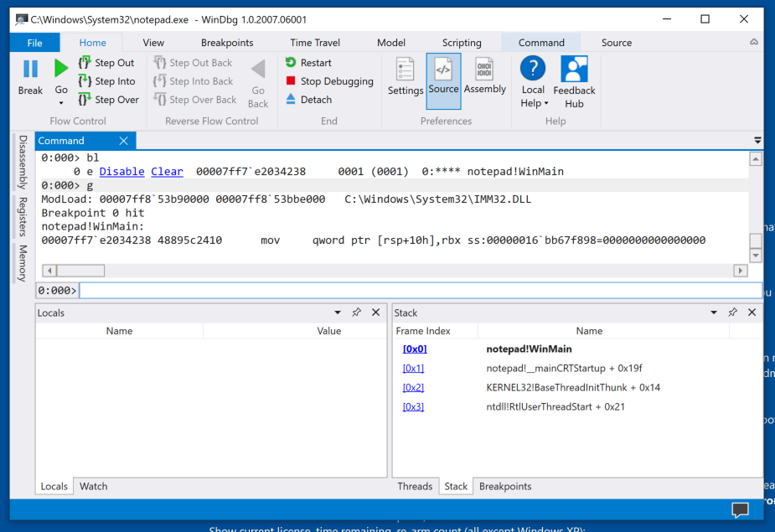Open the Settings preferences icon
The height and width of the screenshot is (532, 775).
pyautogui.click(x=406, y=70)
